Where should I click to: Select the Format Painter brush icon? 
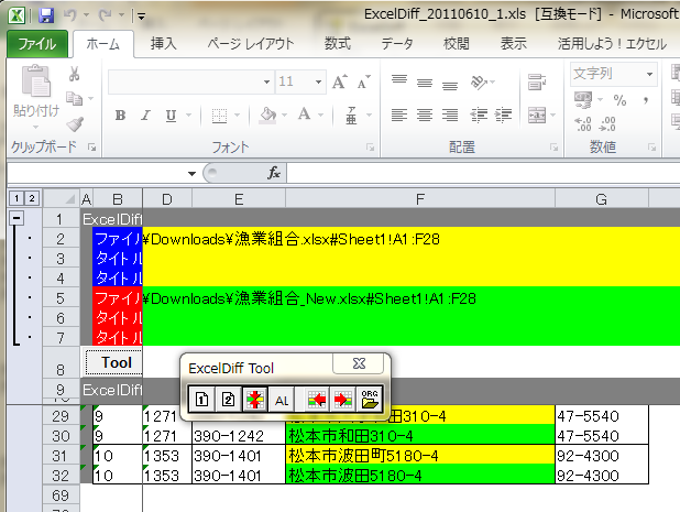(75, 124)
